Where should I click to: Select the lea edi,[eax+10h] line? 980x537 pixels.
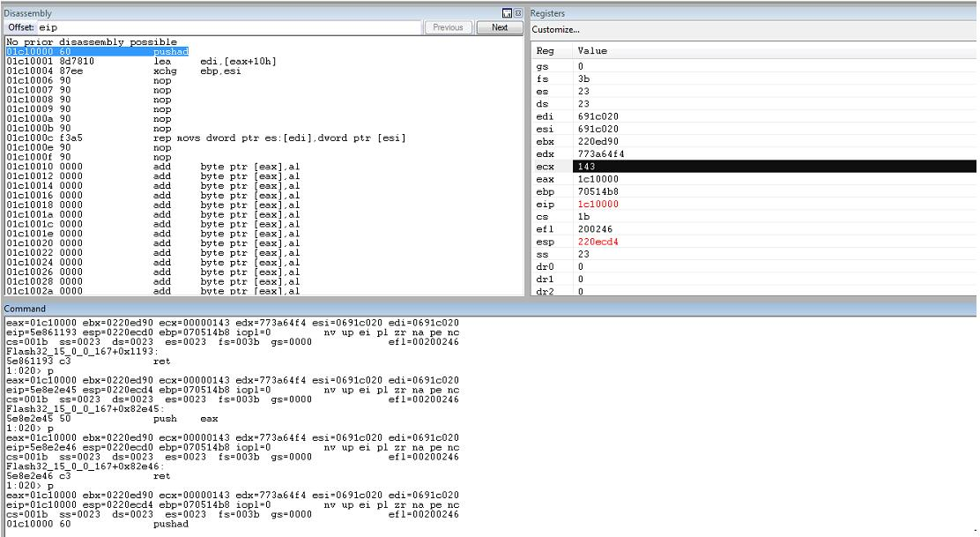pos(141,61)
